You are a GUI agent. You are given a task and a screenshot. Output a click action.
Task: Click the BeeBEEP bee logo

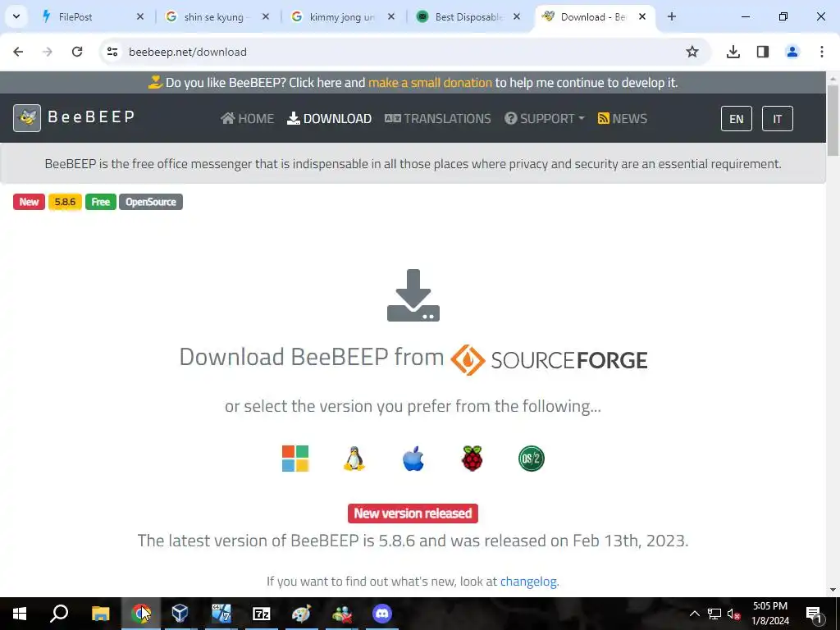point(27,118)
